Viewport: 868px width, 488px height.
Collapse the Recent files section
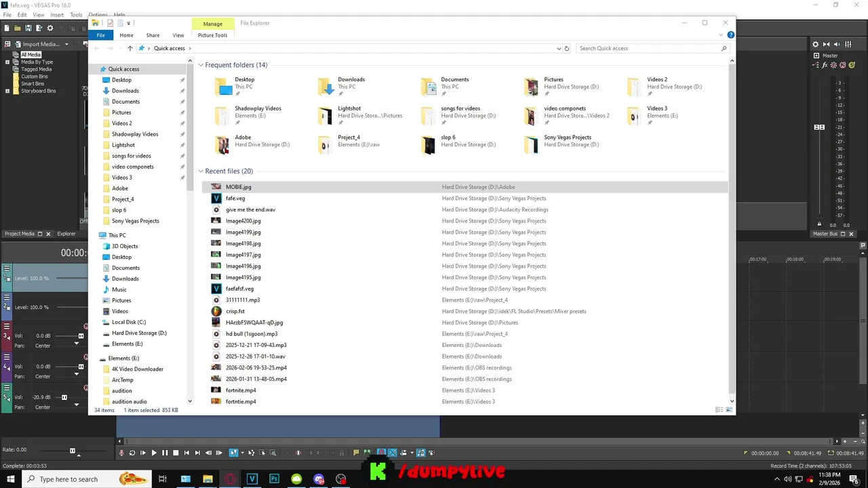[201, 171]
